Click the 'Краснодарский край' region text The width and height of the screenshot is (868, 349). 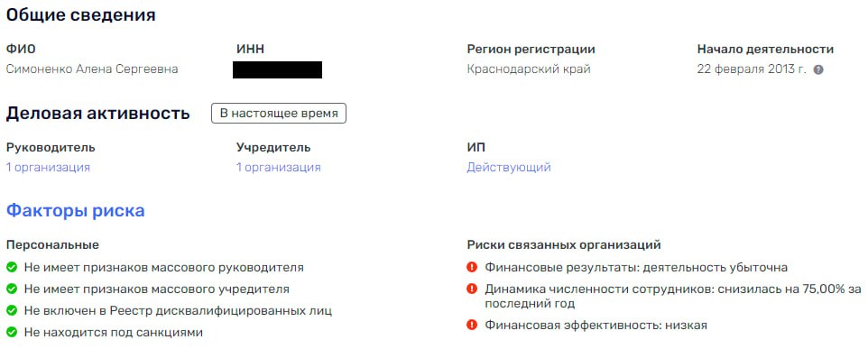coord(529,69)
